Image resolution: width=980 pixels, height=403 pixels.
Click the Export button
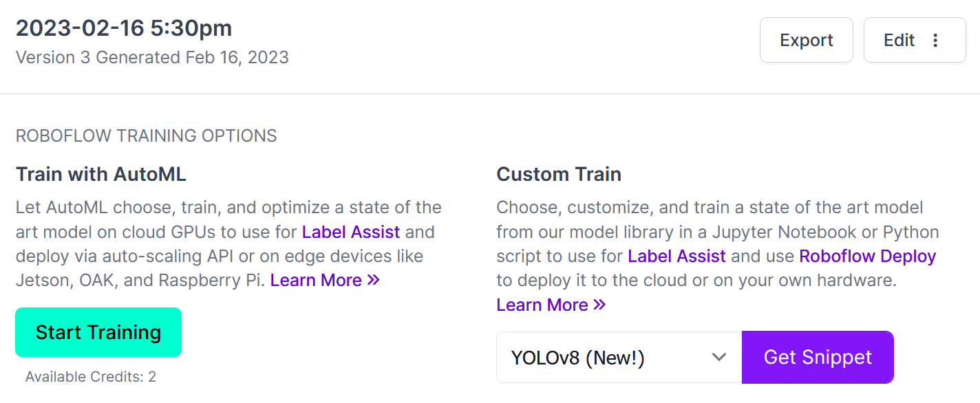tap(806, 40)
